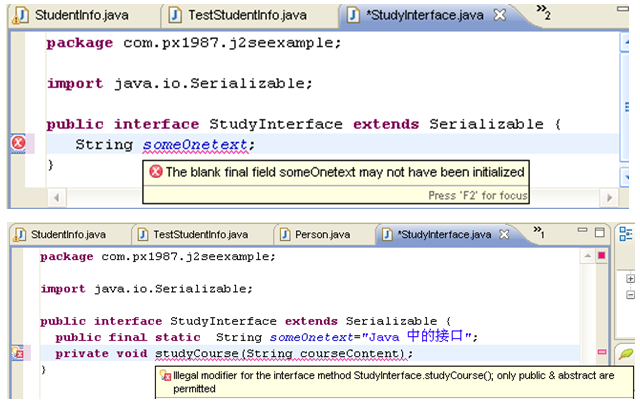Click package declaration line in bottom editor
Screen dimensions: 640x409
tap(158, 257)
